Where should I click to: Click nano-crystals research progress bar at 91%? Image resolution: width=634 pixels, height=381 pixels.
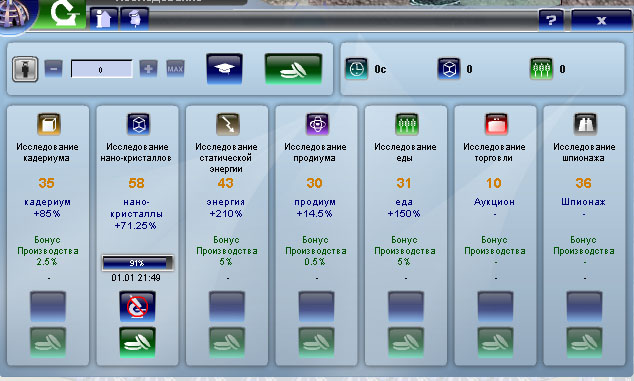[137, 263]
